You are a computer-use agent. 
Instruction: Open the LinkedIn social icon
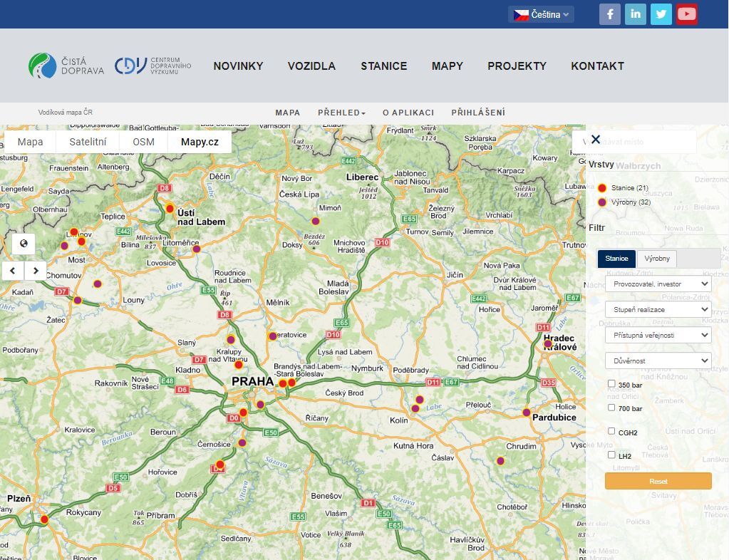click(635, 14)
